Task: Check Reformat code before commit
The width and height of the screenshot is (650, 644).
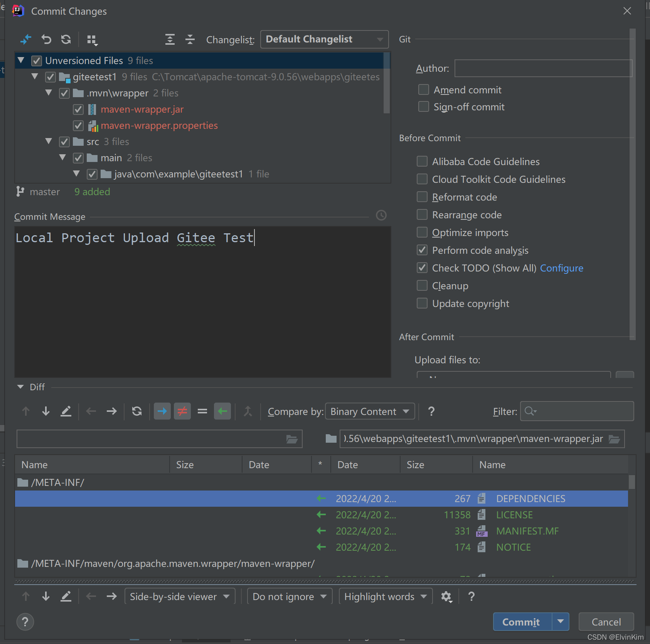Action: [422, 197]
